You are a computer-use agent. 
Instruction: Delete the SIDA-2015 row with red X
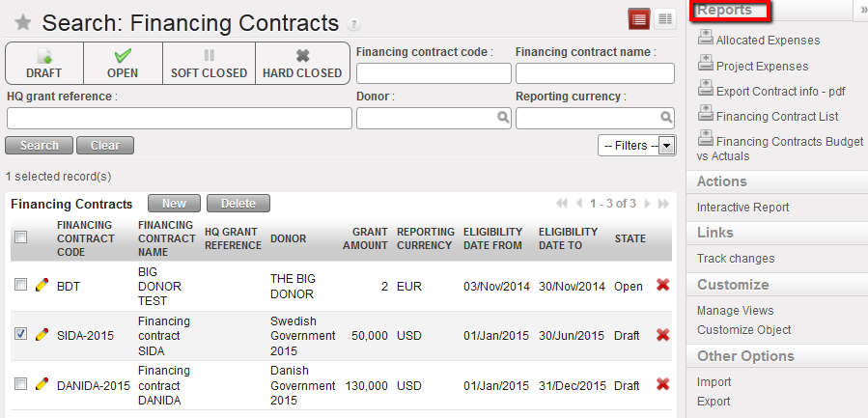(662, 335)
